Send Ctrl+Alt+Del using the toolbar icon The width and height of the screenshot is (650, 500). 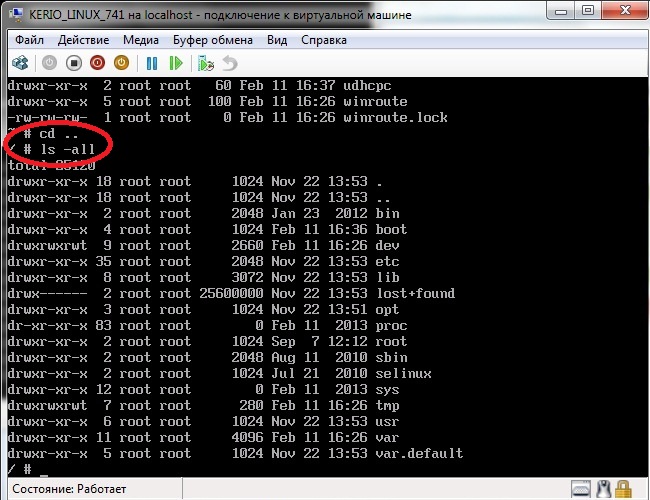19,62
